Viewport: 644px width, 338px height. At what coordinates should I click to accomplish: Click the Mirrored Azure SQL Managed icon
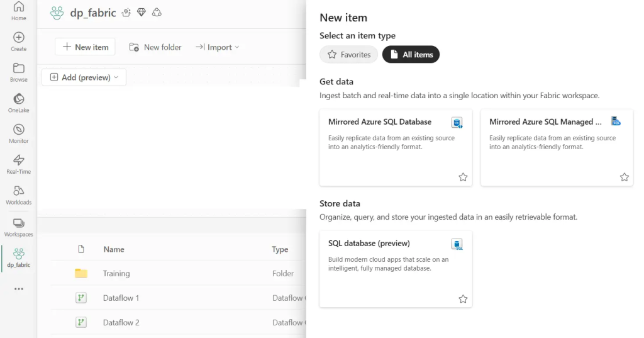(x=616, y=121)
